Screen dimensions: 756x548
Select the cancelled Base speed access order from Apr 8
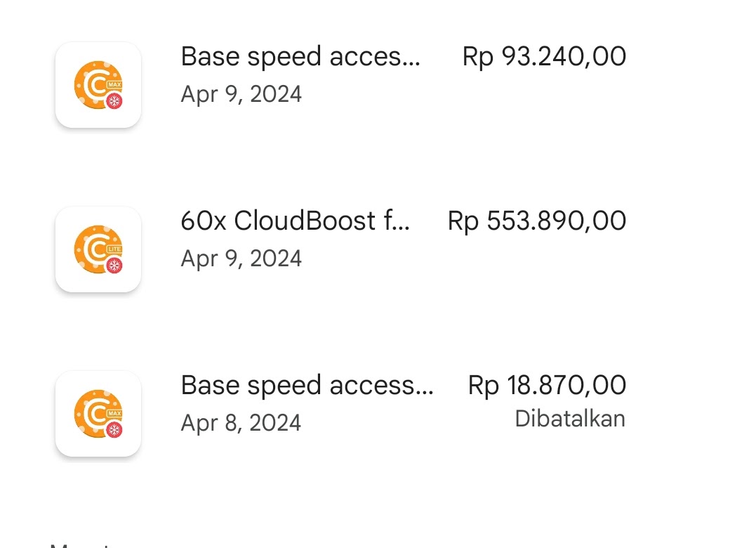pos(307,385)
